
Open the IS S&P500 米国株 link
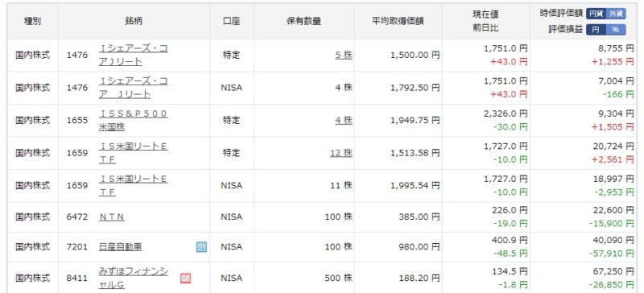[x=133, y=120]
